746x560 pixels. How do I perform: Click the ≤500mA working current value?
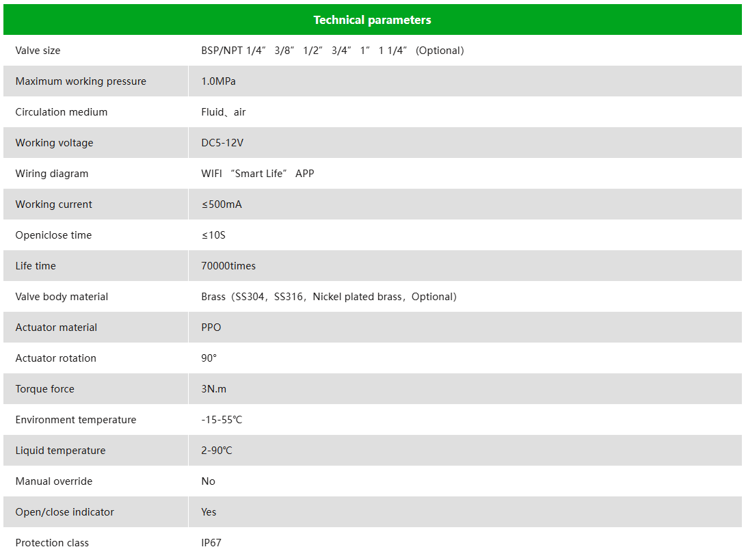point(222,204)
